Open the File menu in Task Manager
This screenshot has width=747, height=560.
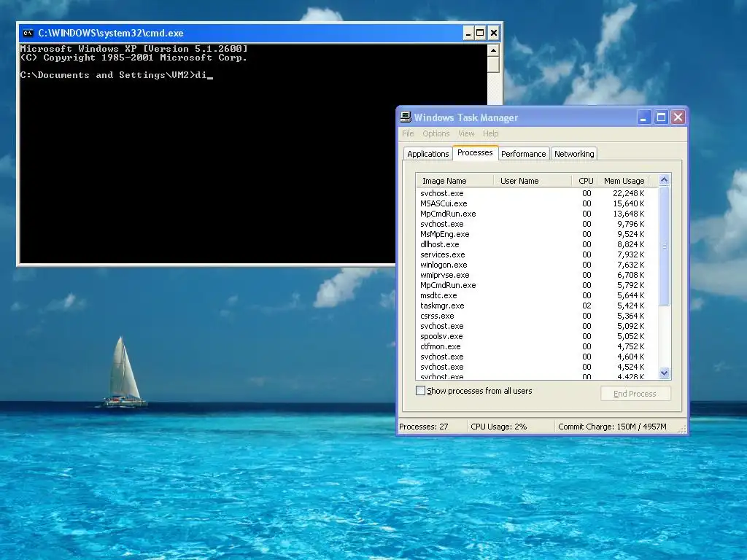(x=408, y=134)
